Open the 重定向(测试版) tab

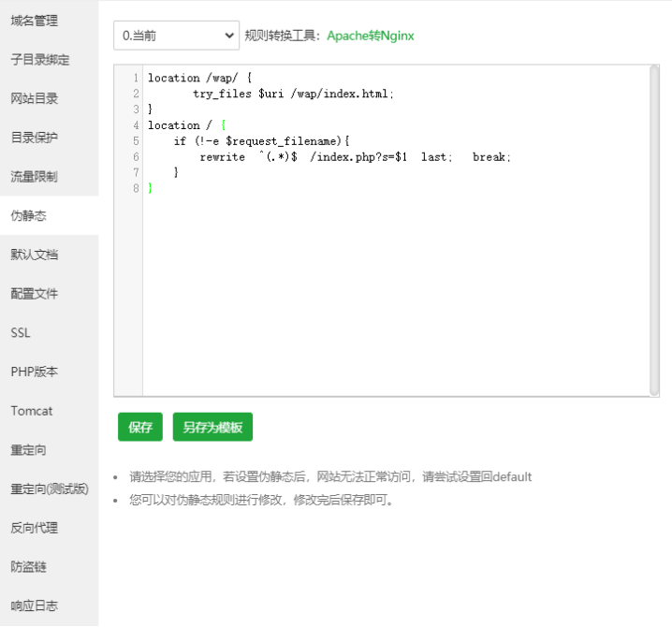pyautogui.click(x=50, y=488)
